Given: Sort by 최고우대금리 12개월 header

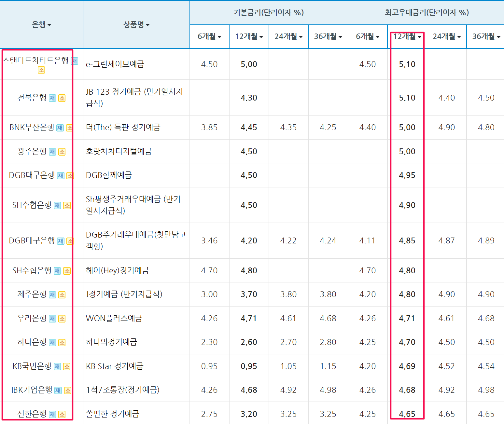Looking at the screenshot, I should pyautogui.click(x=407, y=36).
